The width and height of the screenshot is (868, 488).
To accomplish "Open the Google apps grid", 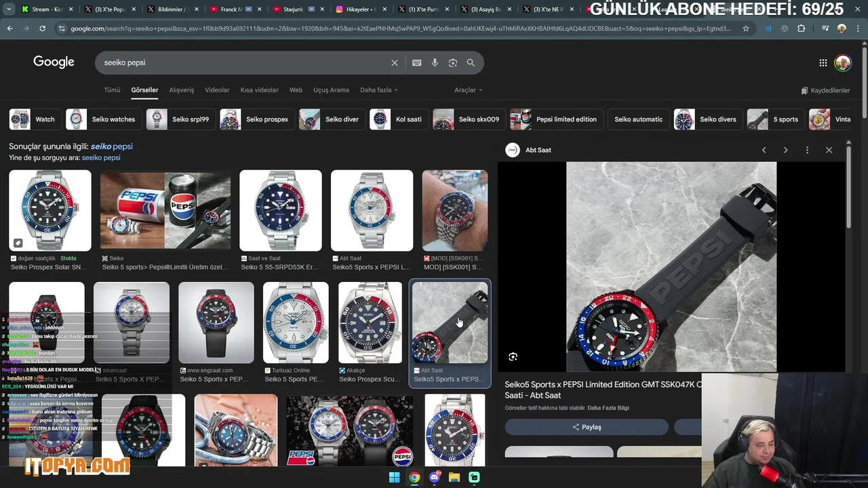I will click(823, 62).
